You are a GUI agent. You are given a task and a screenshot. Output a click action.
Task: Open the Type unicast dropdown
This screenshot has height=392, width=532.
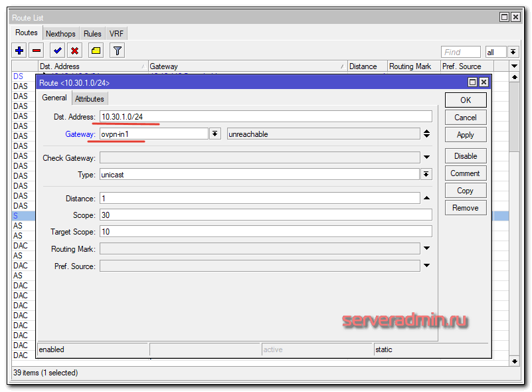click(x=426, y=175)
